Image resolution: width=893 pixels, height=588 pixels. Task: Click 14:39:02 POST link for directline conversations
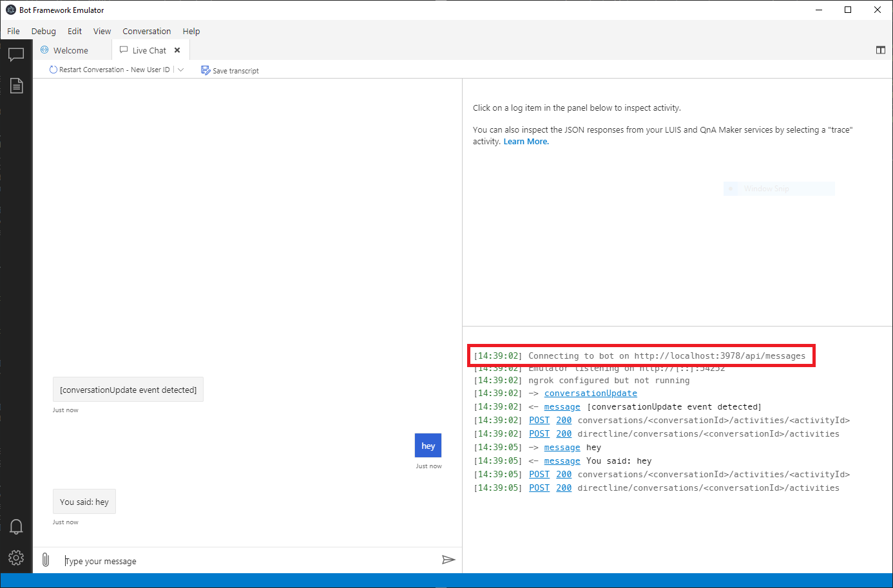point(539,434)
